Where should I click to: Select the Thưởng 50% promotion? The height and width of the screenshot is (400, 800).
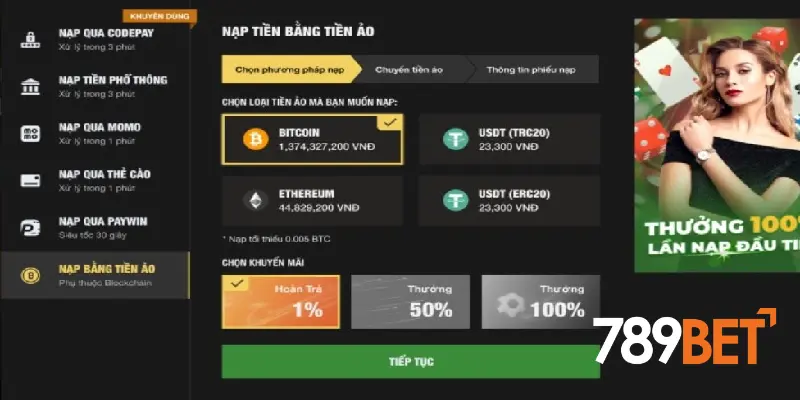pyautogui.click(x=410, y=302)
